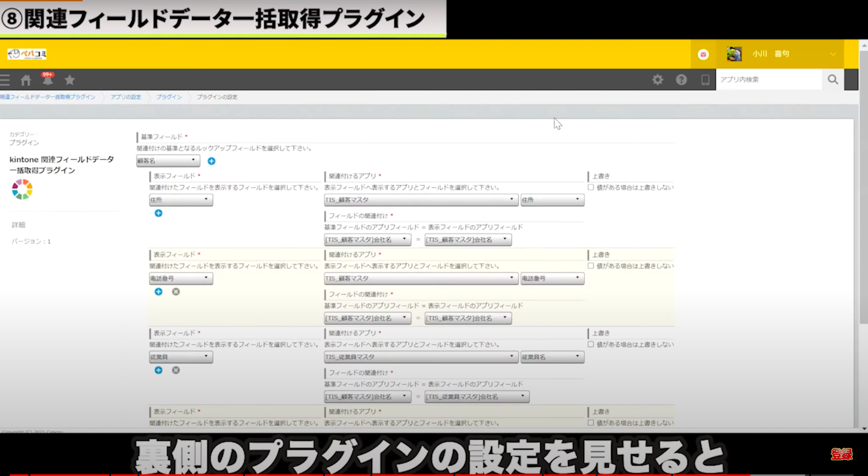This screenshot has height=476, width=868.
Task: Check 値がある場合は上書きしない for 住所 row
Action: pos(591,188)
